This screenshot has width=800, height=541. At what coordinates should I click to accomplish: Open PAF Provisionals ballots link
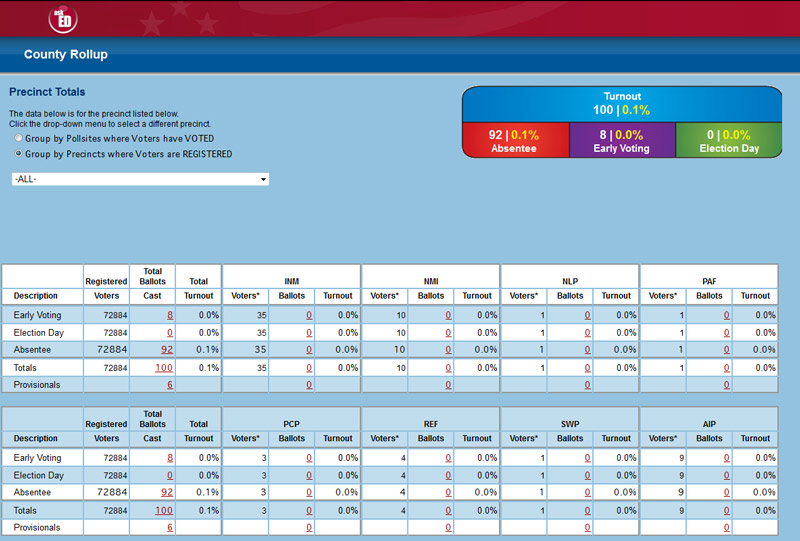(x=727, y=385)
